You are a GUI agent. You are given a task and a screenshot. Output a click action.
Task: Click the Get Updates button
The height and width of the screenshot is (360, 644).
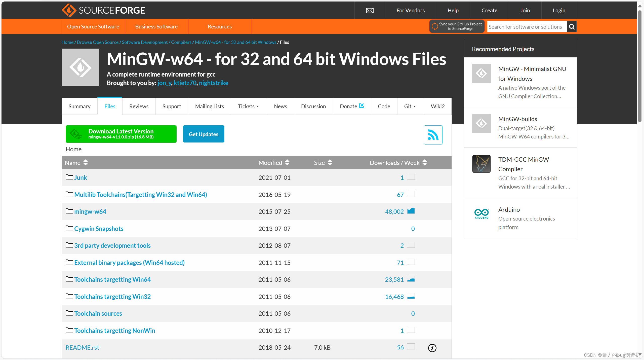(x=204, y=134)
